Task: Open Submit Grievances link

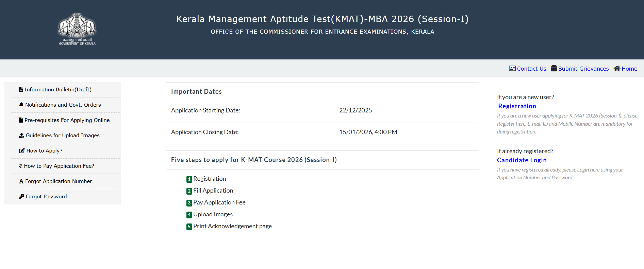Action: pyautogui.click(x=583, y=69)
